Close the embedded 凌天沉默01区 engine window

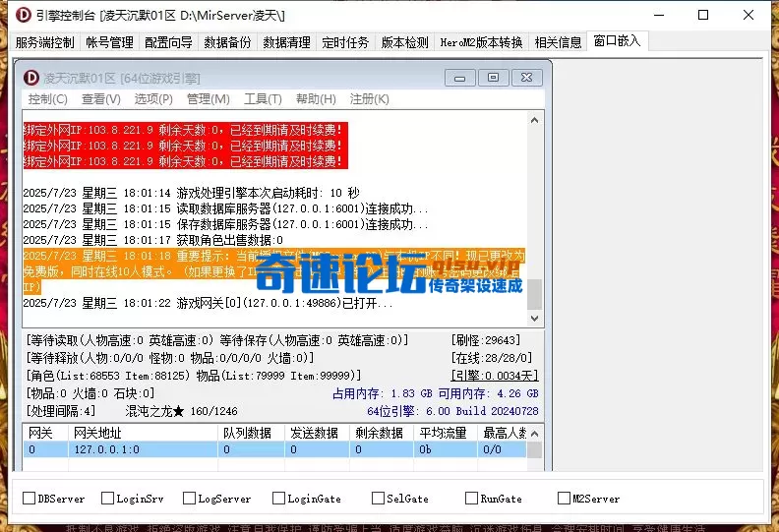coord(526,78)
